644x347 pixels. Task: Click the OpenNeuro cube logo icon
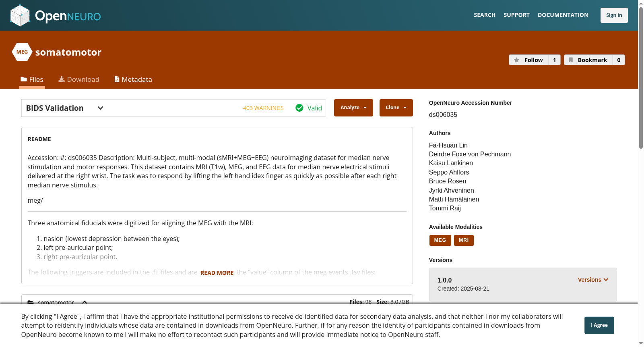point(20,15)
